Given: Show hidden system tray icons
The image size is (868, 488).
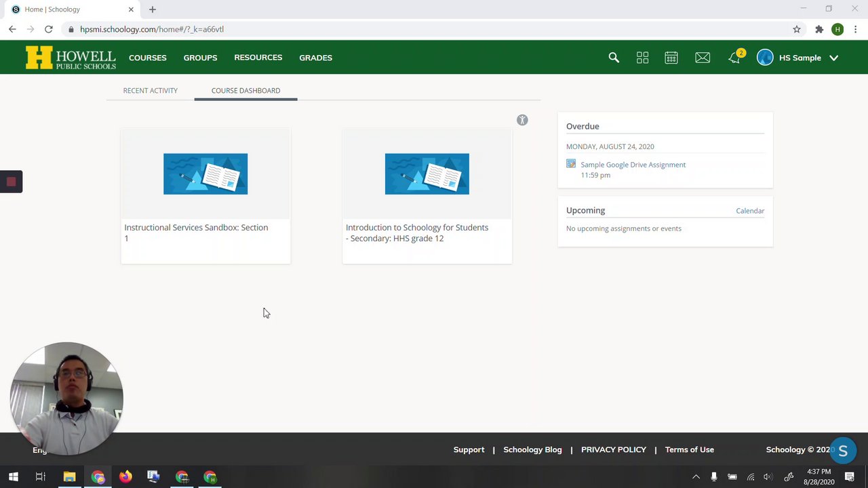Looking at the screenshot, I should [696, 477].
